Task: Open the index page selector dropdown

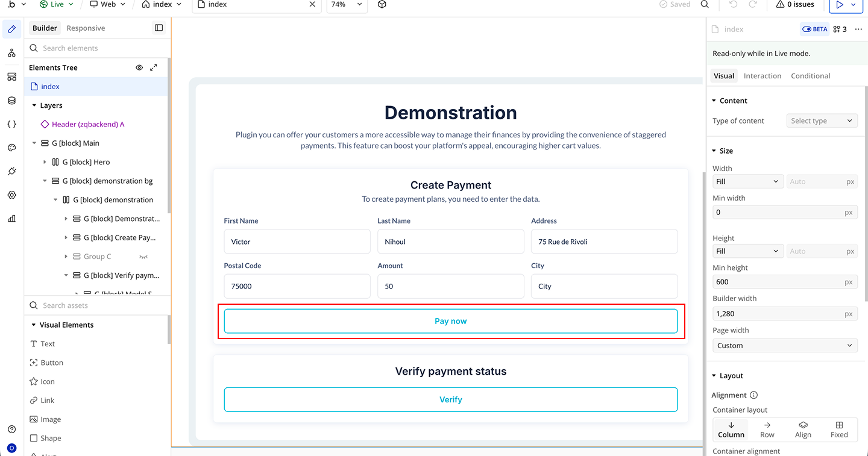Action: tap(162, 4)
